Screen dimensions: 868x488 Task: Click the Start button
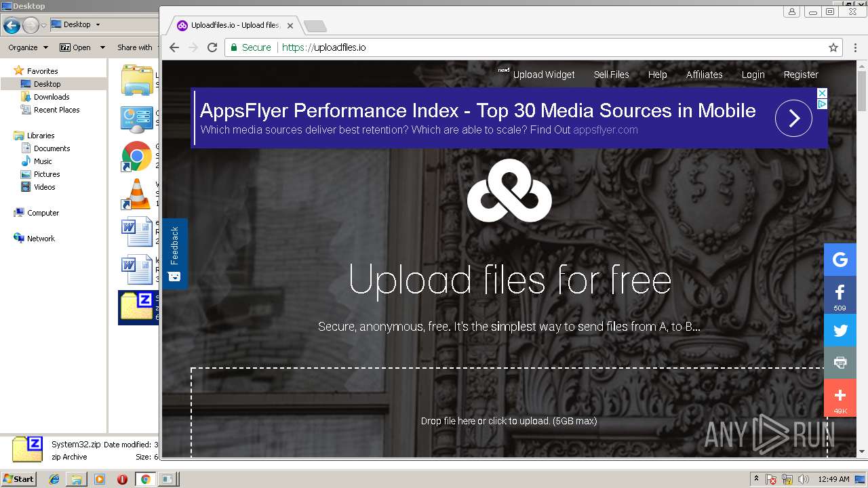pos(18,479)
